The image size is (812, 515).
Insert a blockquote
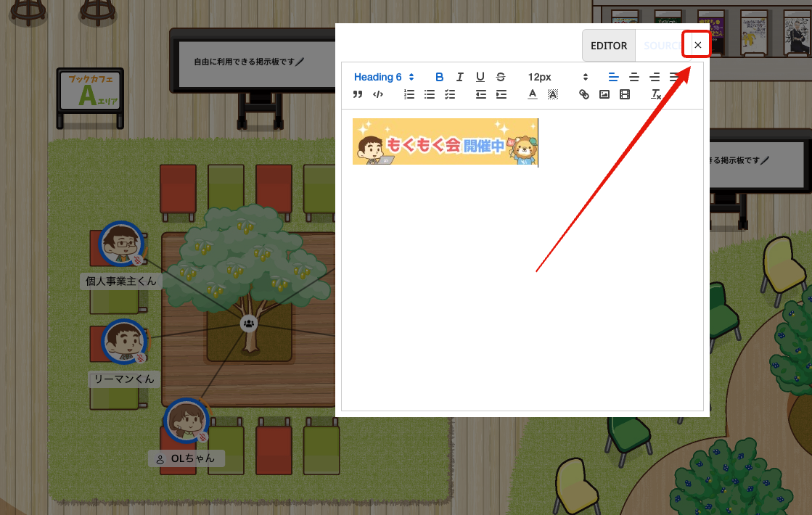[357, 94]
